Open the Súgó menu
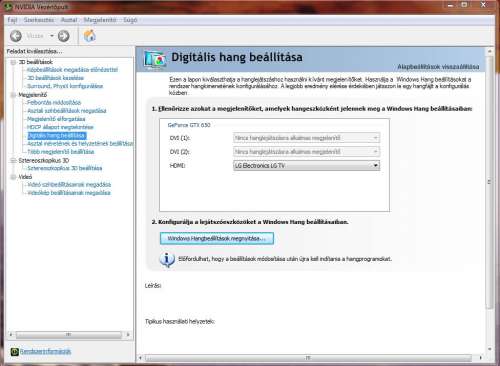Screen dimensions: 500x366 pyautogui.click(x=130, y=20)
